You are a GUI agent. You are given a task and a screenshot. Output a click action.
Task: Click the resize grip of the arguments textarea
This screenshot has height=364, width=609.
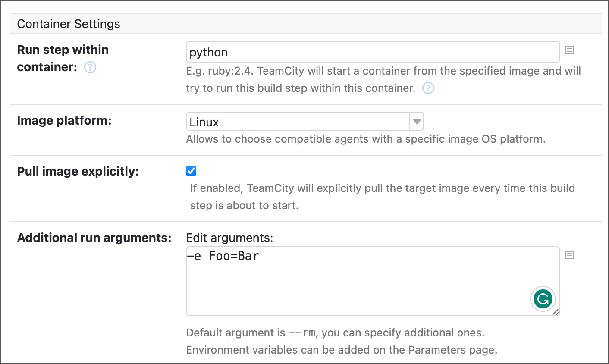pyautogui.click(x=556, y=313)
